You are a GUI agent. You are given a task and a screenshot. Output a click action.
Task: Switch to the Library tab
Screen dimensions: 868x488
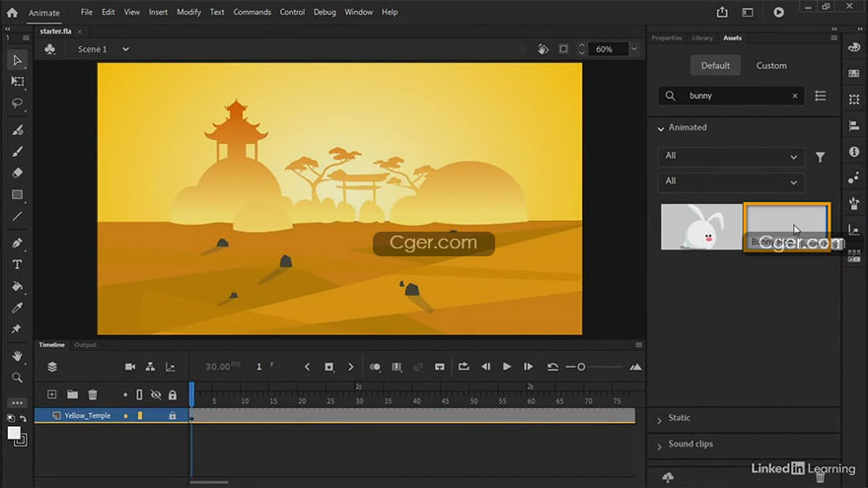pos(702,37)
